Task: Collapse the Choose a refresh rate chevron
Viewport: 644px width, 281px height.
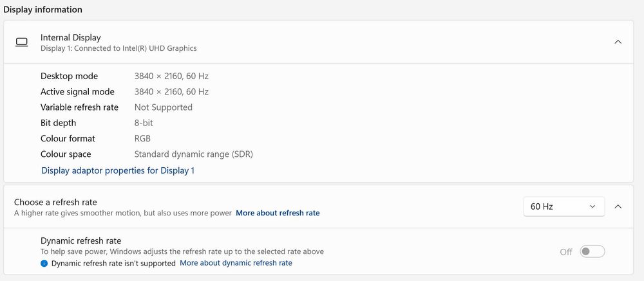Action: click(x=618, y=206)
